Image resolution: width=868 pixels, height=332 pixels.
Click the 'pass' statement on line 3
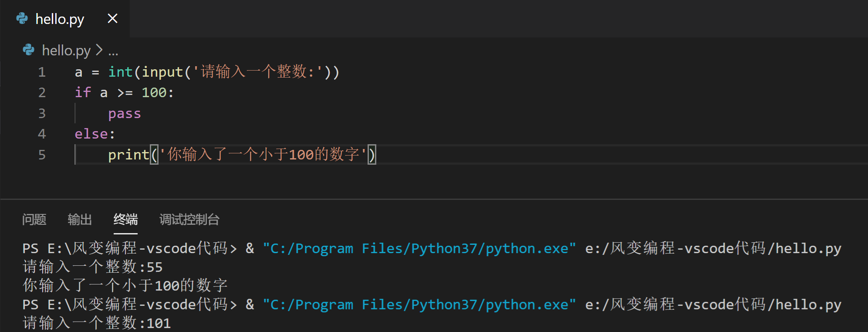pos(125,114)
